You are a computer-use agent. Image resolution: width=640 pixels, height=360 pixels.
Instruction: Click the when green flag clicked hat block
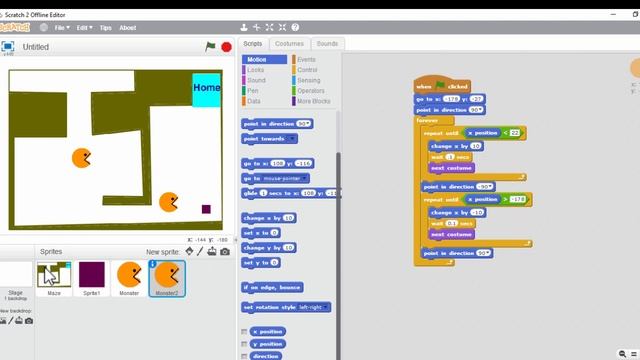(442, 85)
